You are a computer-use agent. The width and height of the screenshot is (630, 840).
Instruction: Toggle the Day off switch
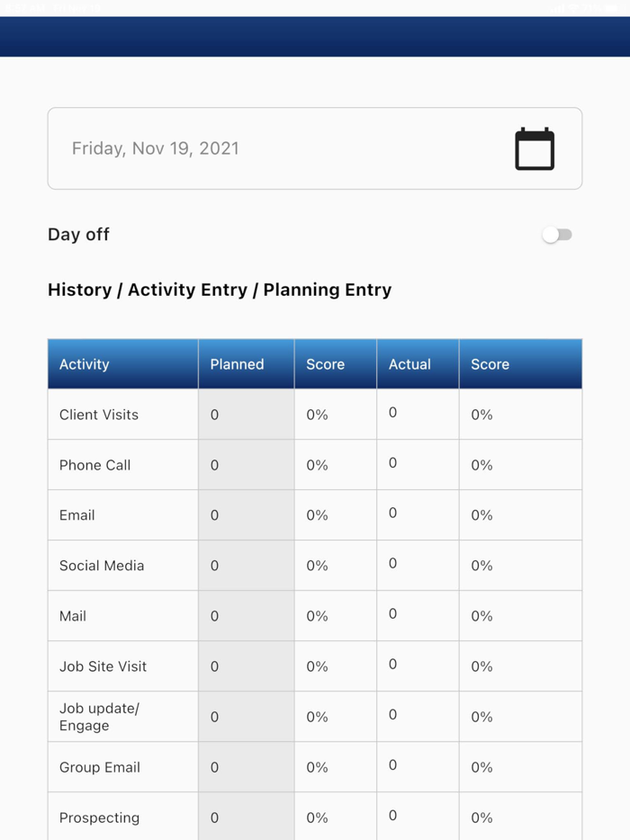[x=557, y=234]
